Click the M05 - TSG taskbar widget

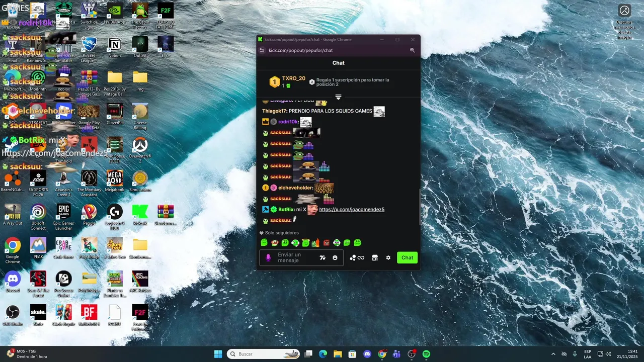[x=28, y=354]
